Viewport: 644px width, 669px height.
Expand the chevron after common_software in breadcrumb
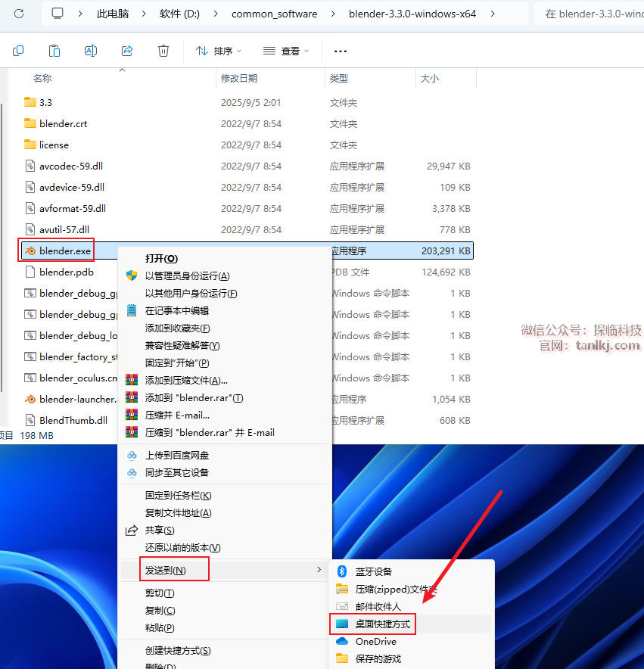(333, 14)
